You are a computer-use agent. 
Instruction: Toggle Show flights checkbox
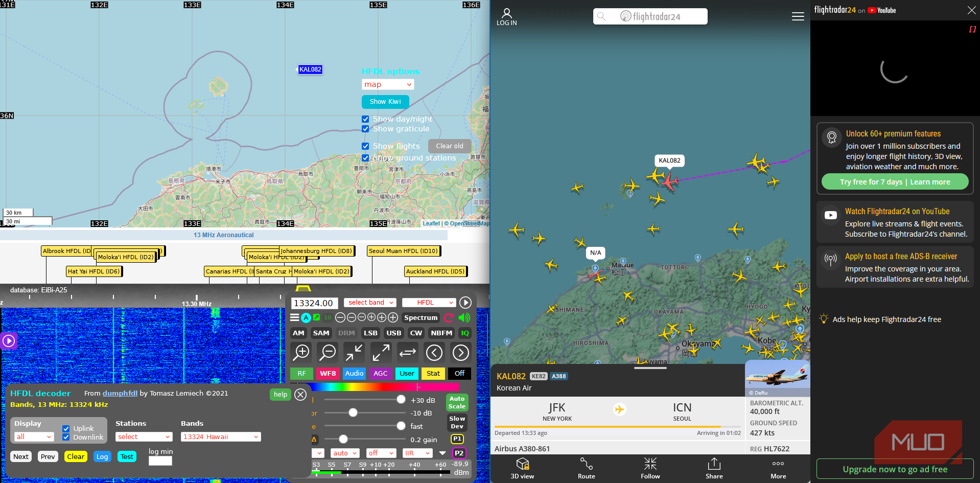365,146
